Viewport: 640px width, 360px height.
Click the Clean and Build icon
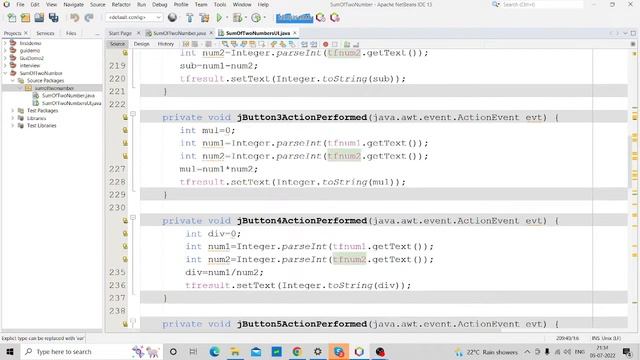pos(204,18)
